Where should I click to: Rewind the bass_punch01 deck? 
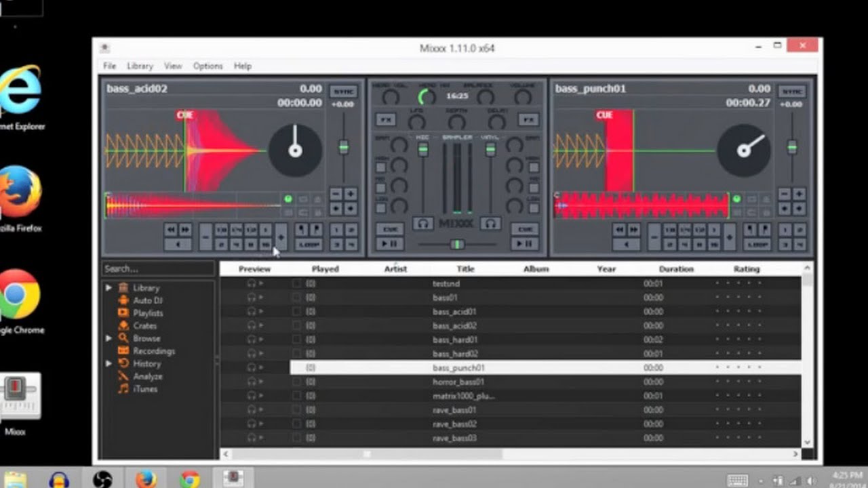pyautogui.click(x=619, y=229)
